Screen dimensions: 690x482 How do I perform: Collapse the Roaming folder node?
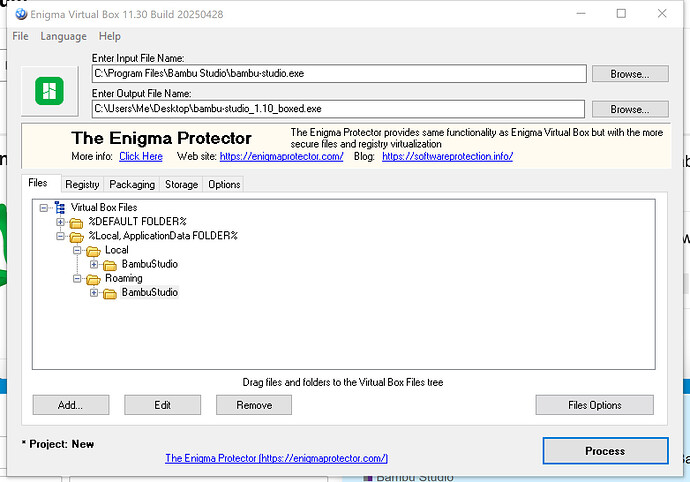coord(77,279)
